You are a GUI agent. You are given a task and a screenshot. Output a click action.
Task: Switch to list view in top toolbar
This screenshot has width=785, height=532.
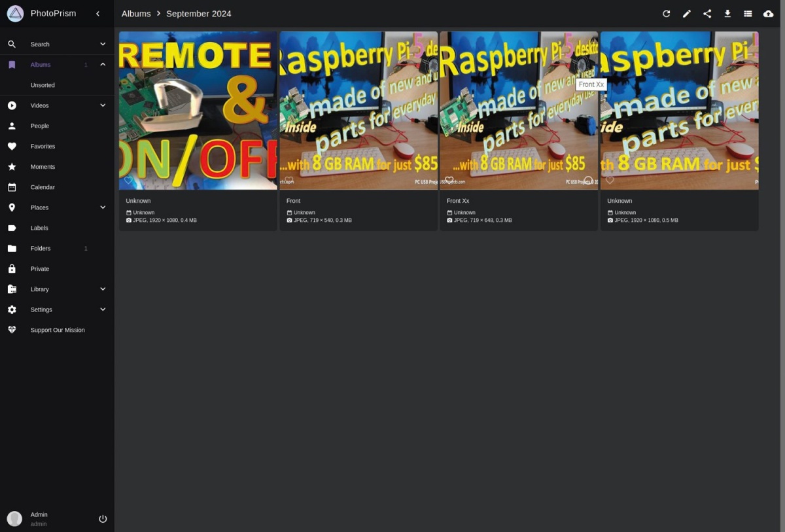click(x=748, y=14)
